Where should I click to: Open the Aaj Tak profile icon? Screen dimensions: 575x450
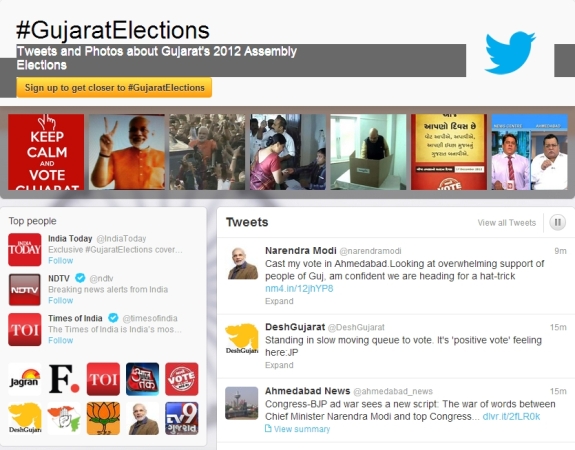tap(142, 379)
